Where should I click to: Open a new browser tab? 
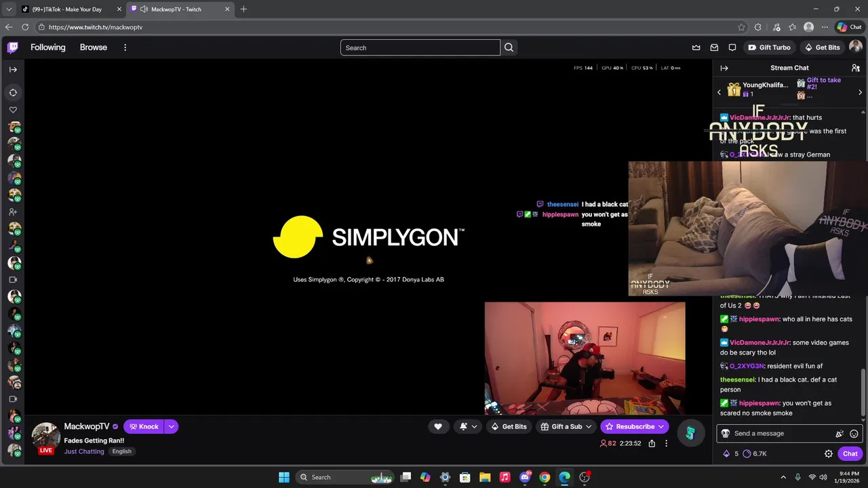(x=243, y=9)
